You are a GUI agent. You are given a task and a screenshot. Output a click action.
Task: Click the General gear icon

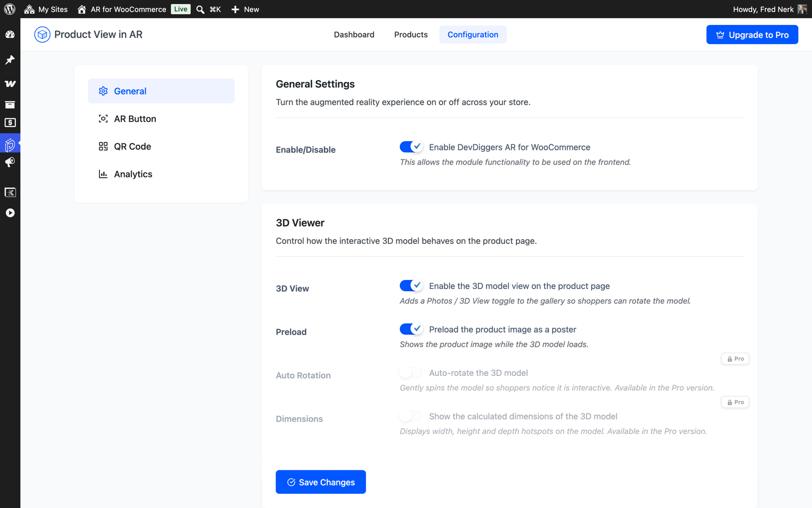coord(103,91)
